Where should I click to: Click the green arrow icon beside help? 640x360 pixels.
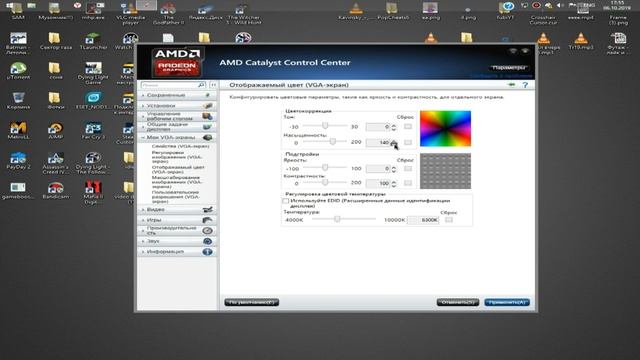[511, 85]
